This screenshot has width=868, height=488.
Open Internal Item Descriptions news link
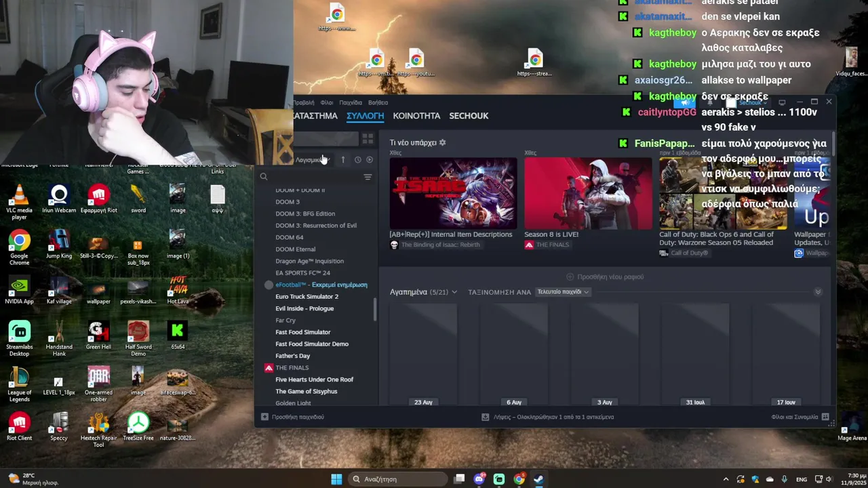click(x=451, y=234)
